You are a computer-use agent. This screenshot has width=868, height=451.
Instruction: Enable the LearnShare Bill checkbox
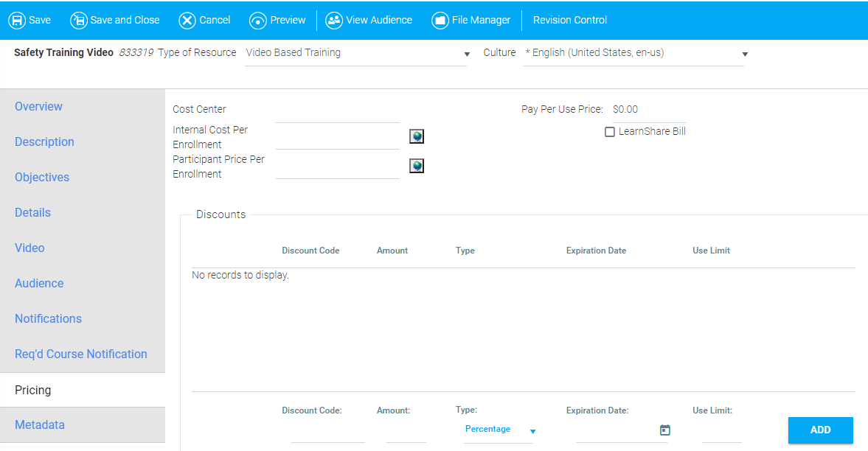pyautogui.click(x=610, y=132)
